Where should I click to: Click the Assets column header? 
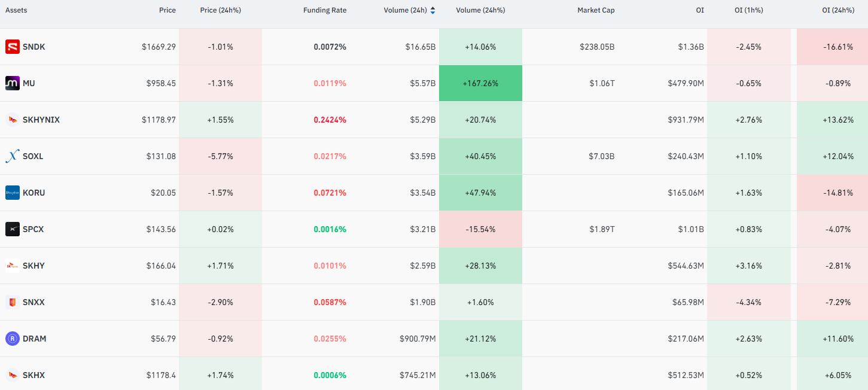[x=16, y=10]
